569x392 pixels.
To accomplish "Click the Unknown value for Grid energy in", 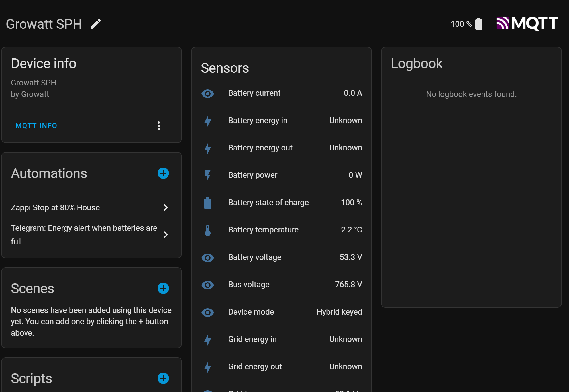I will [x=346, y=339].
